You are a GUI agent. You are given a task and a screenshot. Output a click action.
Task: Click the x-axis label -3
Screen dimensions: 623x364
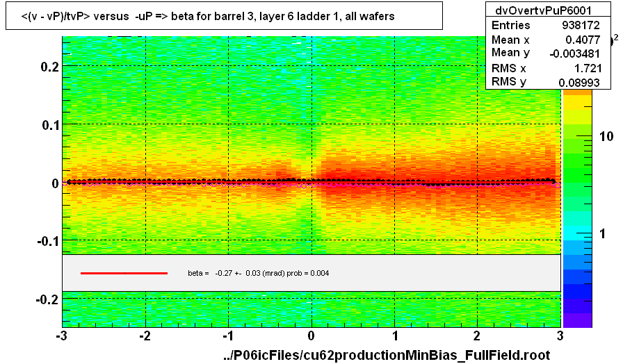click(62, 336)
